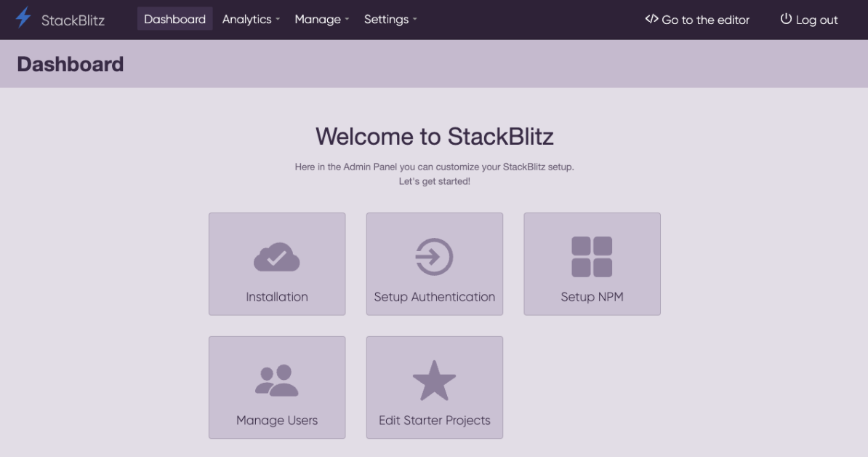Click the StackBlitz brand name text
Screen dimensions: 868x457
[x=73, y=20]
